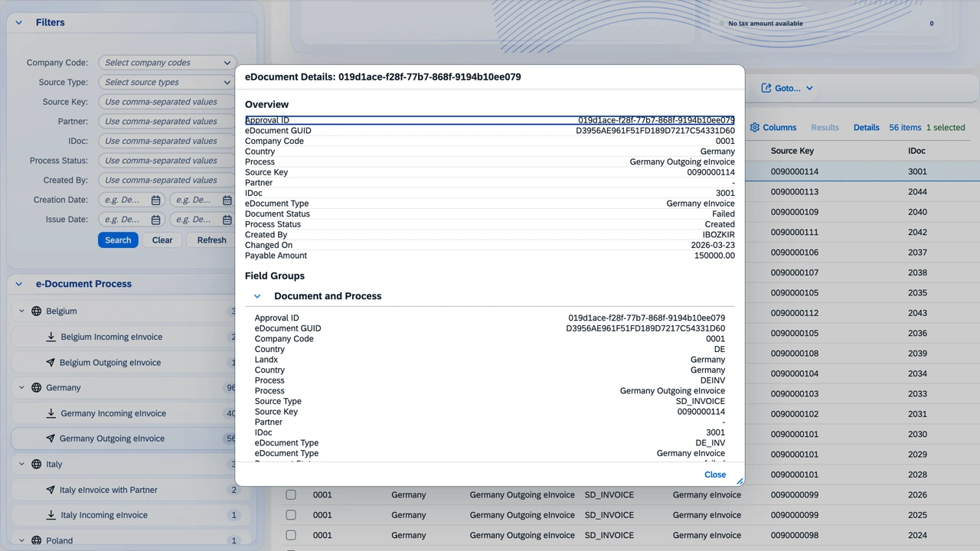Open the Columns settings

click(773, 128)
